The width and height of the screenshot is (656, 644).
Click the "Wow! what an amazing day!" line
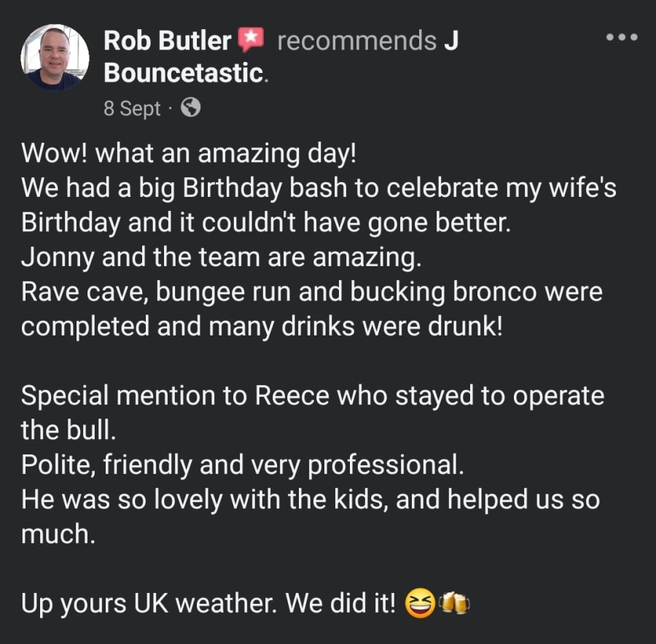[x=190, y=153]
